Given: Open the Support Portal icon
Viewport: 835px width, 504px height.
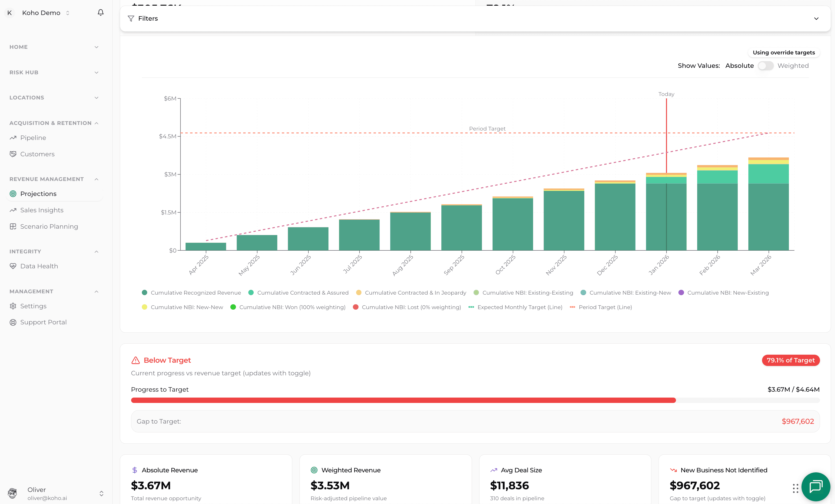Looking at the screenshot, I should [13, 322].
